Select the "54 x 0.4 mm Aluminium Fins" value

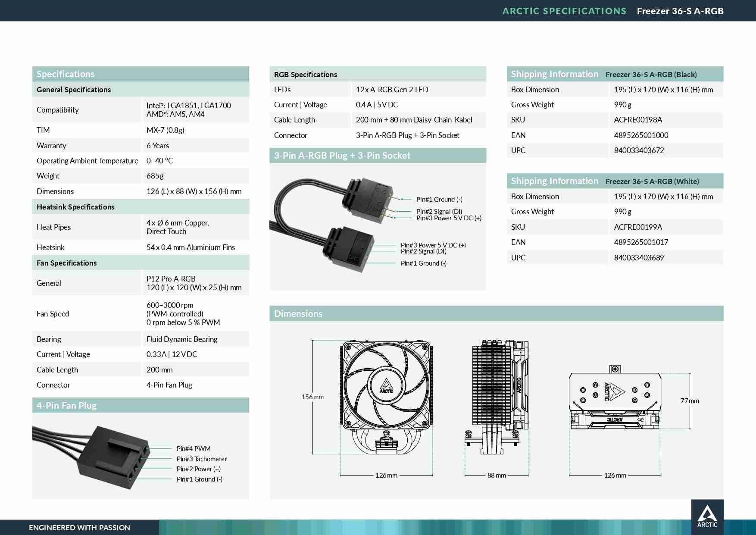[x=191, y=247]
